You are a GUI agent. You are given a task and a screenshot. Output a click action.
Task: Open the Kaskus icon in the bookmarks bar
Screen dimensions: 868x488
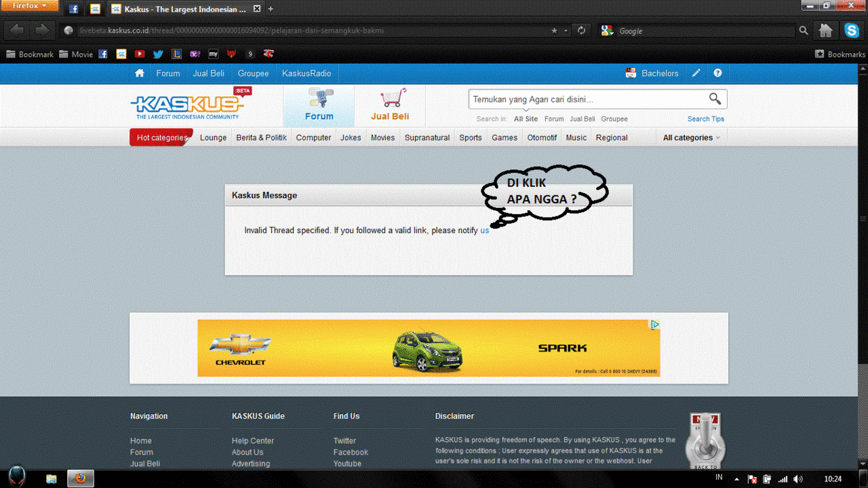click(x=121, y=54)
